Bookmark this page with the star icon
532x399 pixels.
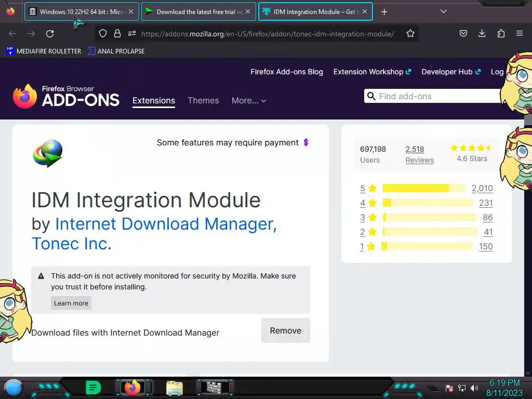pyautogui.click(x=410, y=33)
